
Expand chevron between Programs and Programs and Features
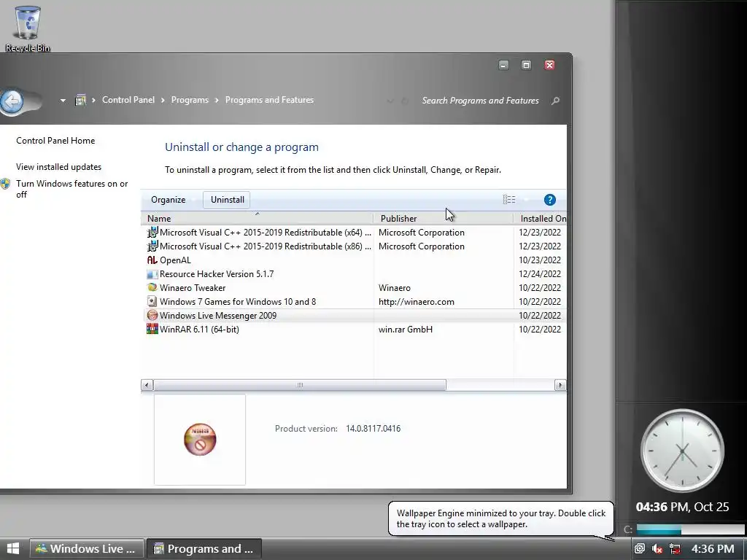[216, 100]
